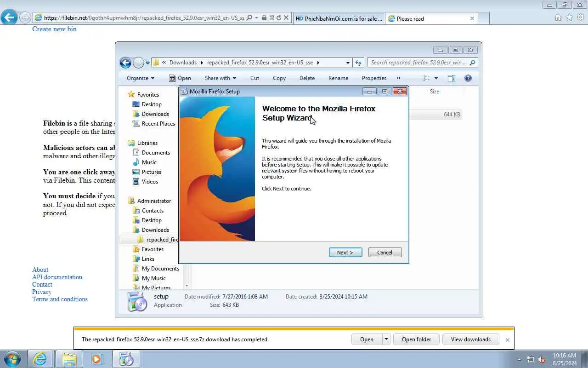Click Open folder in notification bar
This screenshot has height=368, width=588.
[416, 339]
